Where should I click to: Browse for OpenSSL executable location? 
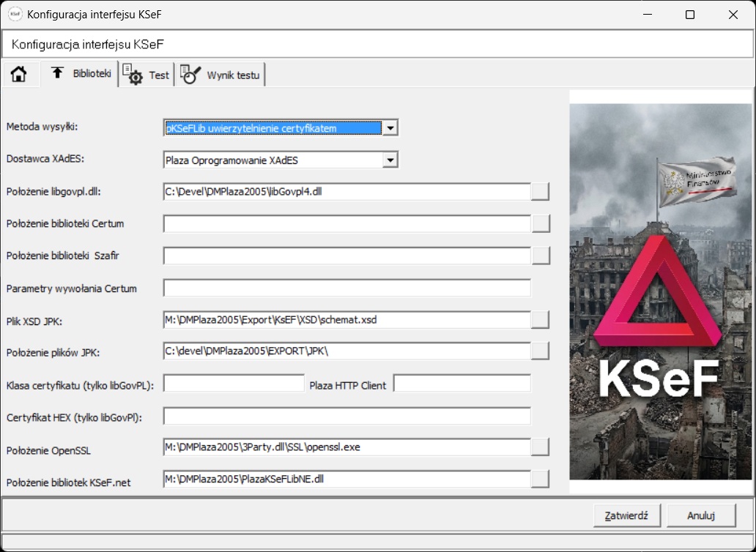click(540, 447)
